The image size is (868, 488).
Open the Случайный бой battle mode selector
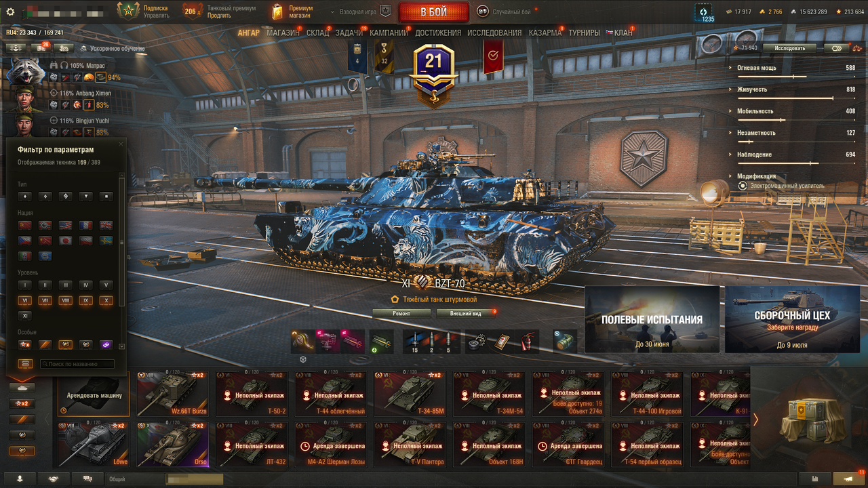(505, 12)
